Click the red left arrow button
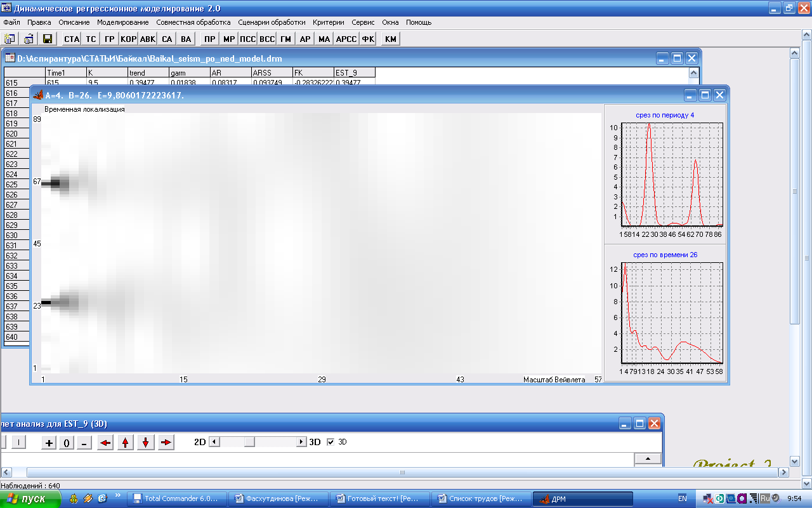The image size is (812, 508). point(106,443)
